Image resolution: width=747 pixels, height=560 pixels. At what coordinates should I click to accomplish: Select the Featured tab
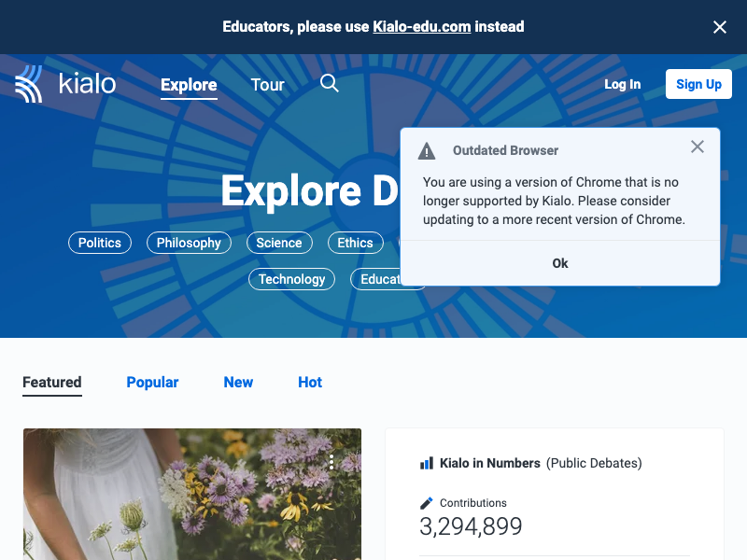(51, 383)
